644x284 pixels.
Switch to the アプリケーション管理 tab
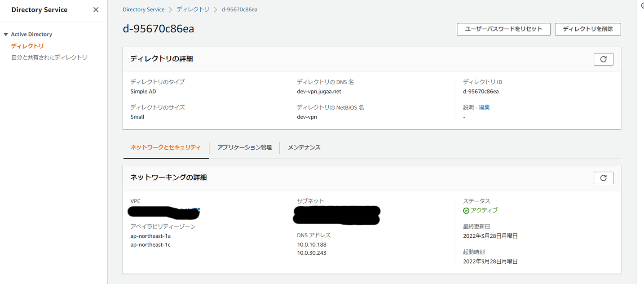[x=244, y=147]
